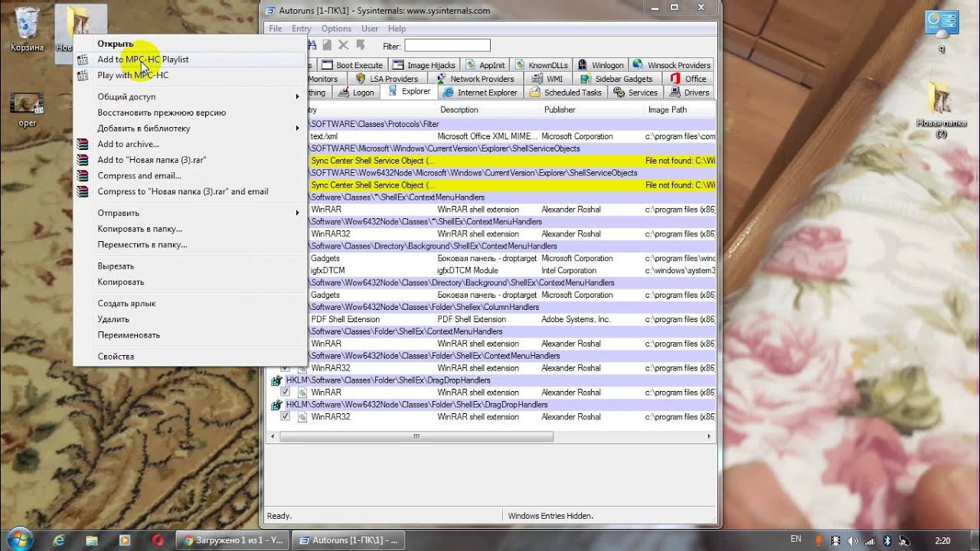Open the Help menu in Autoruns
Viewport: 980px width, 551px height.
[397, 29]
